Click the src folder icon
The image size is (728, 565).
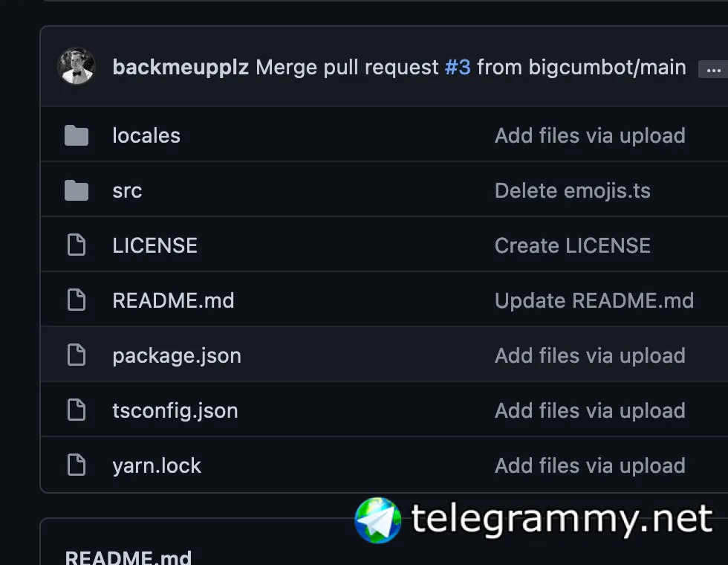pyautogui.click(x=77, y=190)
